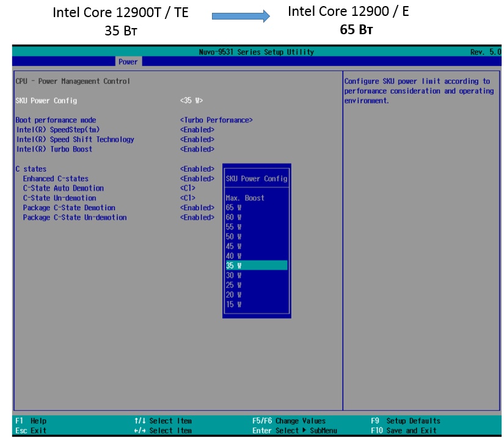504x438 pixels.
Task: Click F10 Save and Exit
Action: click(x=403, y=430)
